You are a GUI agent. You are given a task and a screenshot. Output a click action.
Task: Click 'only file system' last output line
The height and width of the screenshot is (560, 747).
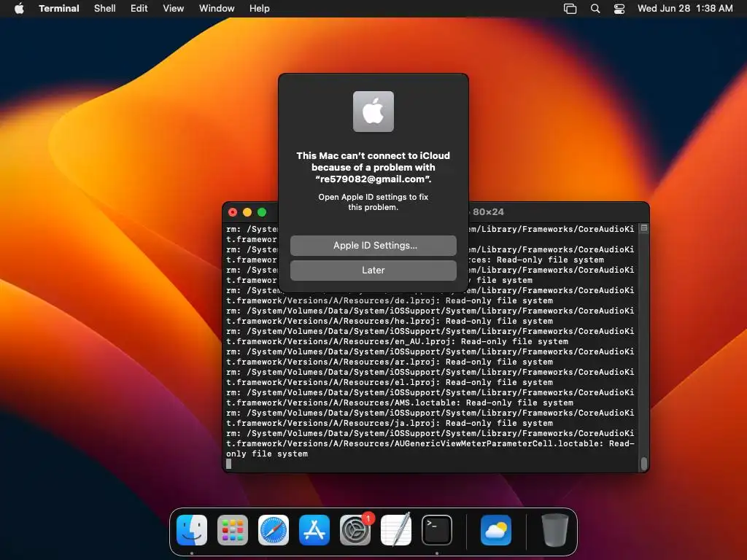tap(267, 454)
